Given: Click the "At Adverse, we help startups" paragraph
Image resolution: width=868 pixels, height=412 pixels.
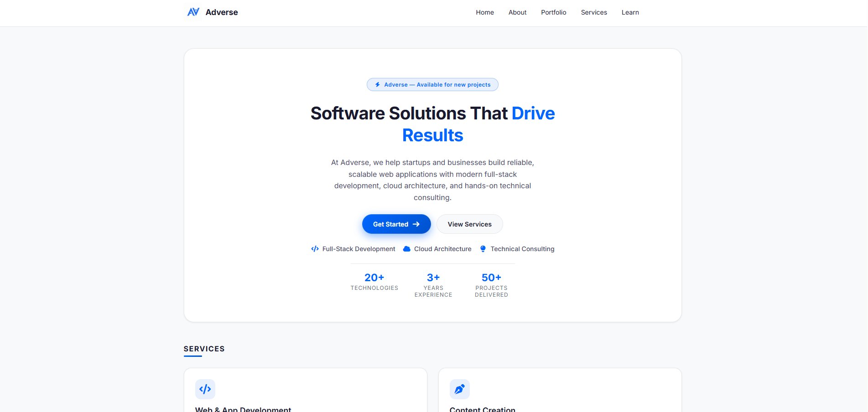Looking at the screenshot, I should click(x=433, y=180).
